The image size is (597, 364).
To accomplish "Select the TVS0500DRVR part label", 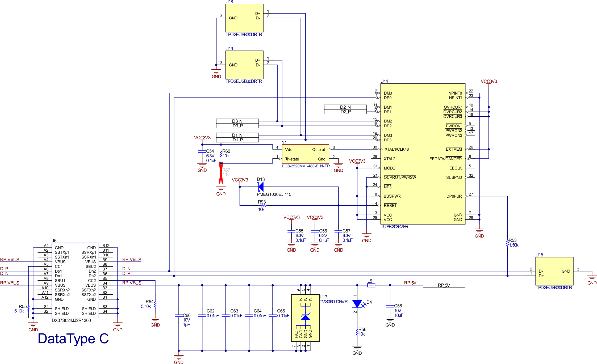I will [x=333, y=302].
